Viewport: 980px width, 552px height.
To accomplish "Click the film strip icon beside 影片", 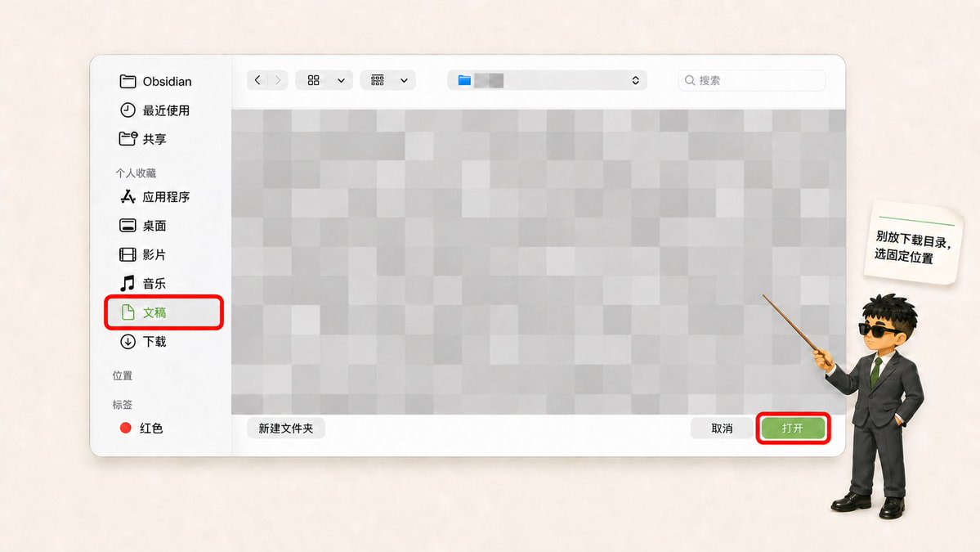I will click(128, 254).
